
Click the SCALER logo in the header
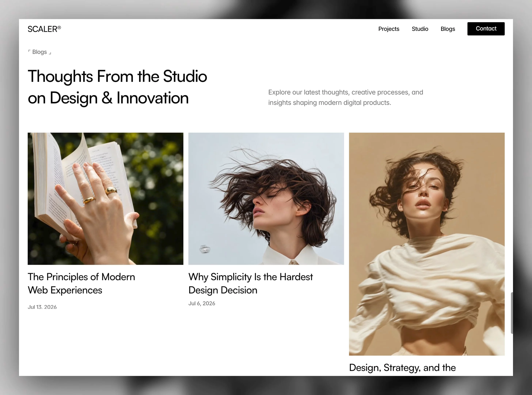tap(44, 29)
